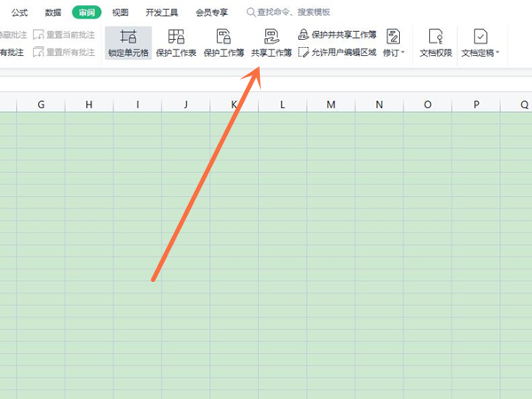Viewport: 532px width, 399px height.
Task: Switch to the 公式 tab
Action: coord(20,12)
